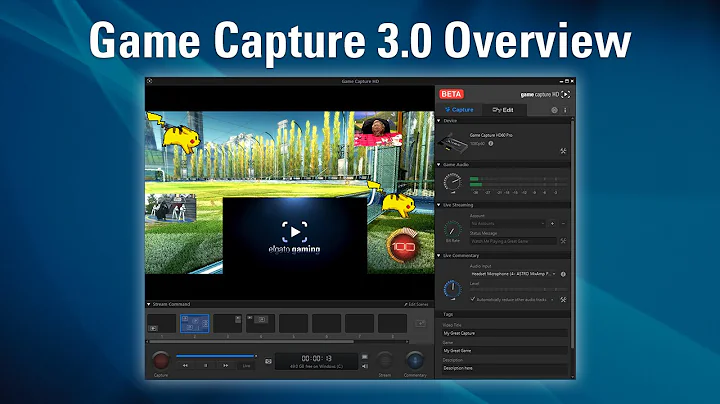Jump to Live in the playback controls
The height and width of the screenshot is (404, 720).
pos(247,366)
